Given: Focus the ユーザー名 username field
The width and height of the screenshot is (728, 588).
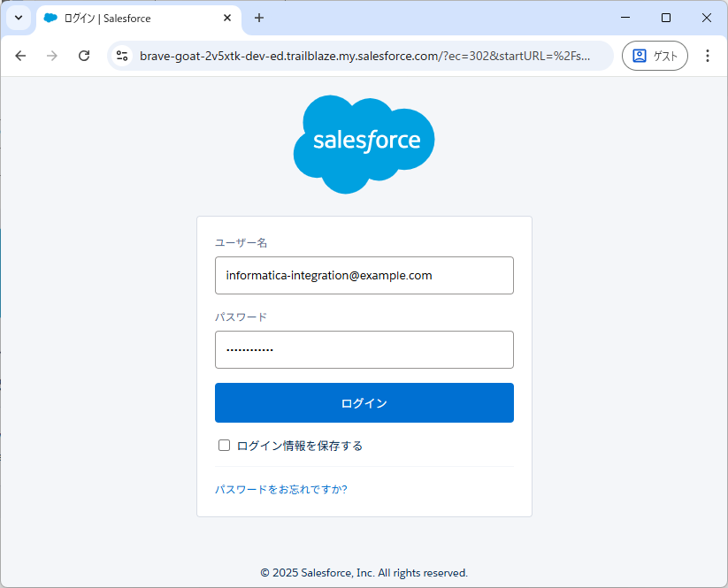Looking at the screenshot, I should pyautogui.click(x=364, y=275).
